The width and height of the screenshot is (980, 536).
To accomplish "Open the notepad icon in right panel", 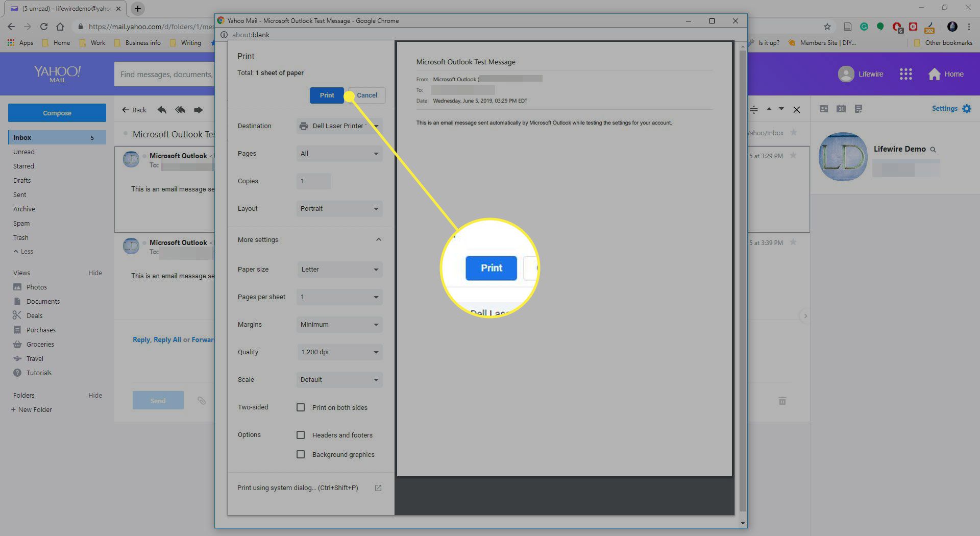I will [x=859, y=109].
